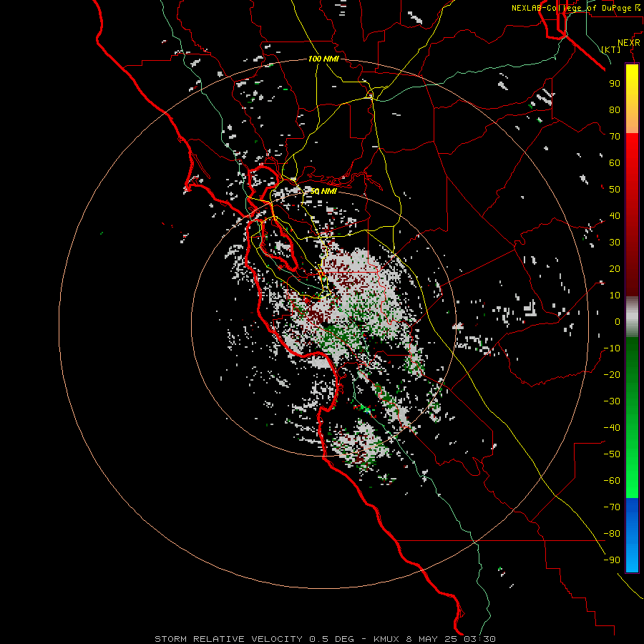Click the gray zero-velocity segment of the color bar
Image resolution: width=644 pixels, height=644 pixels.
click(632, 316)
